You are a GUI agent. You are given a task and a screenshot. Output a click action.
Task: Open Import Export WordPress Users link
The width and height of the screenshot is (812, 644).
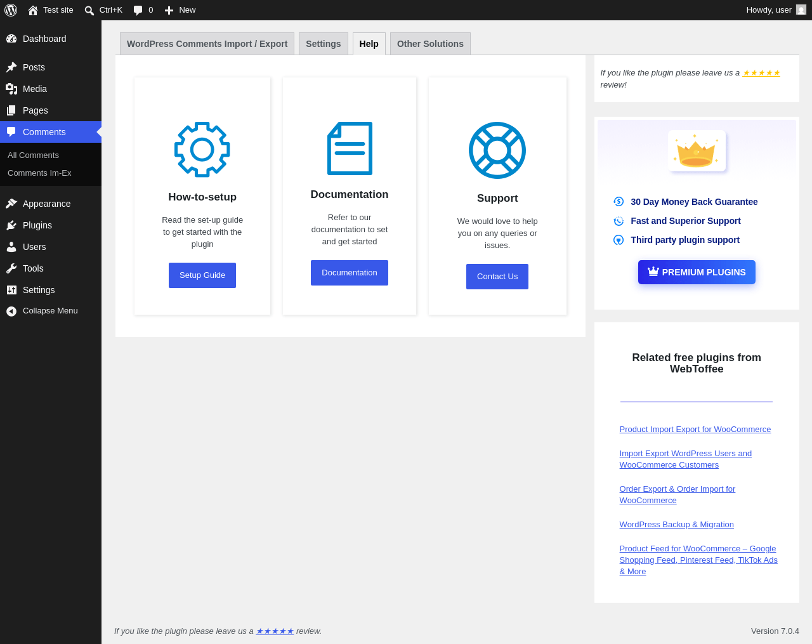tap(686, 459)
